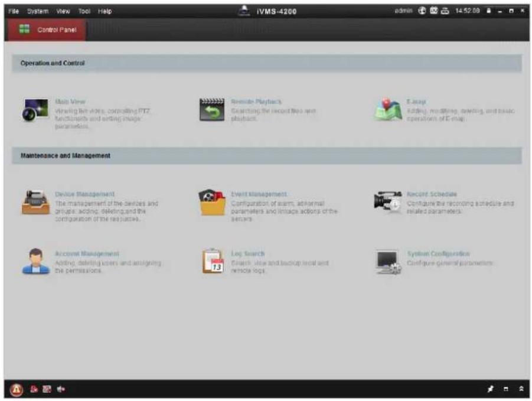Screen dimensions: 532x401
Task: Open the System menu
Action: click(38, 11)
